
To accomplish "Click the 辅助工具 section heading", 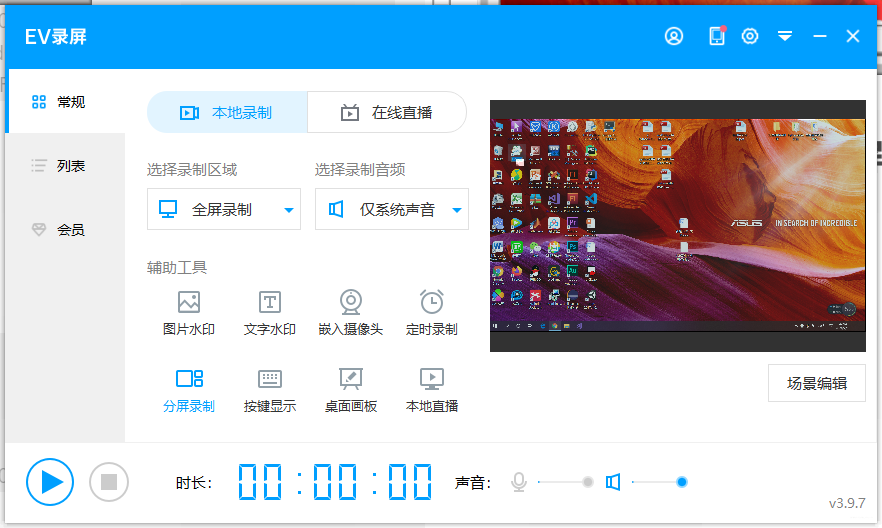I will (x=177, y=267).
